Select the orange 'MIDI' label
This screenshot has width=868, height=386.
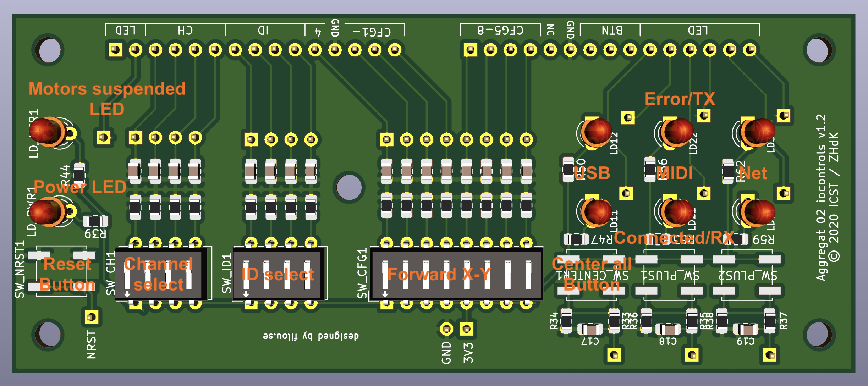(674, 173)
